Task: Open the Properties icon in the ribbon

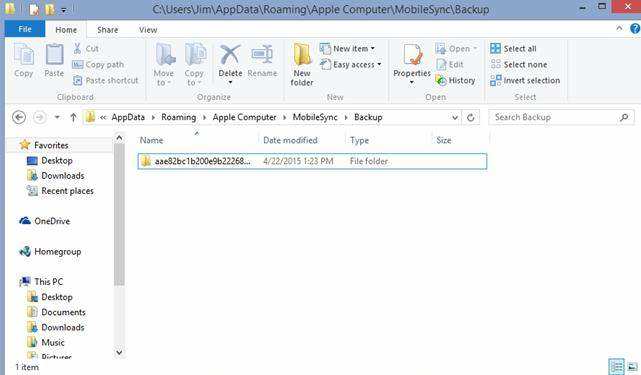Action: pyautogui.click(x=412, y=56)
